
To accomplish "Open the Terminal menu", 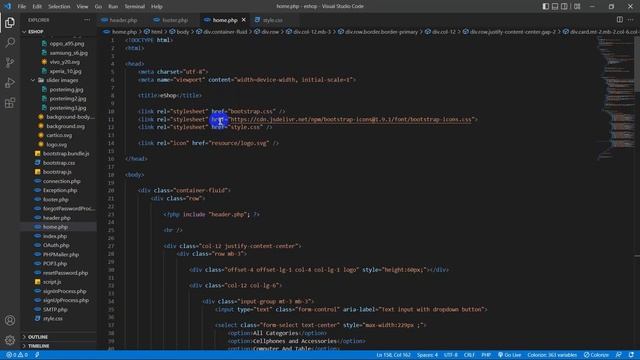I will 134,6.
